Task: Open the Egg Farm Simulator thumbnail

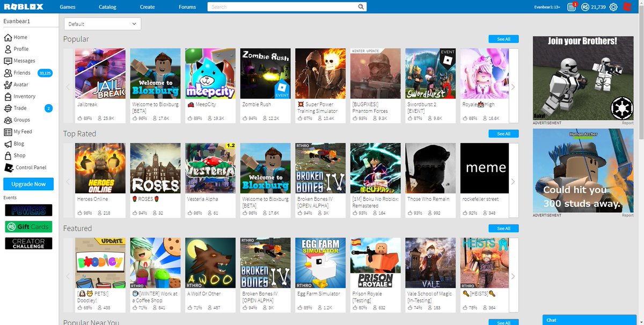Action: (x=320, y=263)
